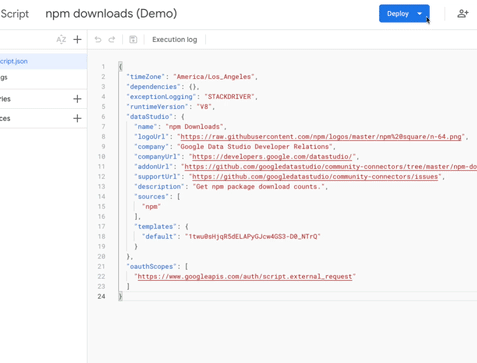
Task: Open the Deploy dropdown arrow
Action: coord(420,14)
